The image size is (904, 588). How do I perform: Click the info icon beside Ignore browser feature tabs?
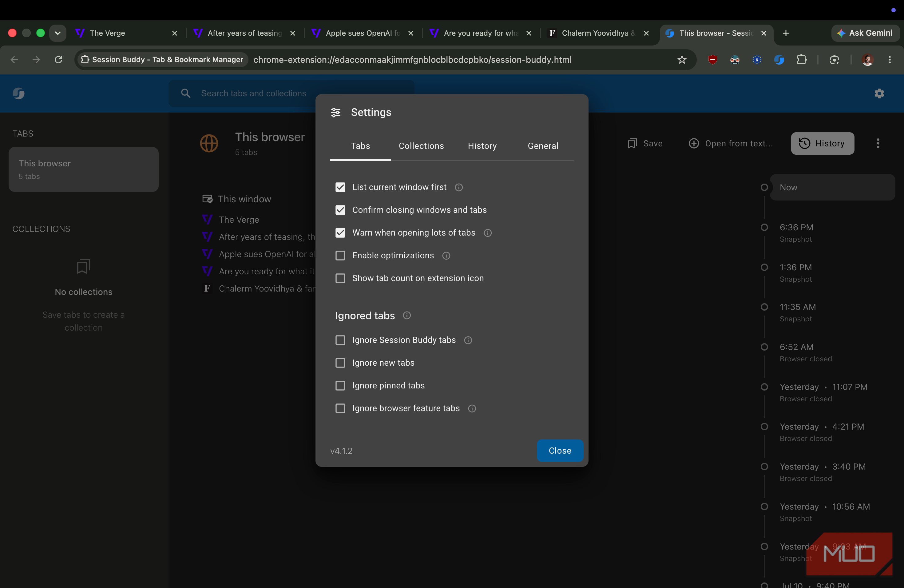coord(472,408)
